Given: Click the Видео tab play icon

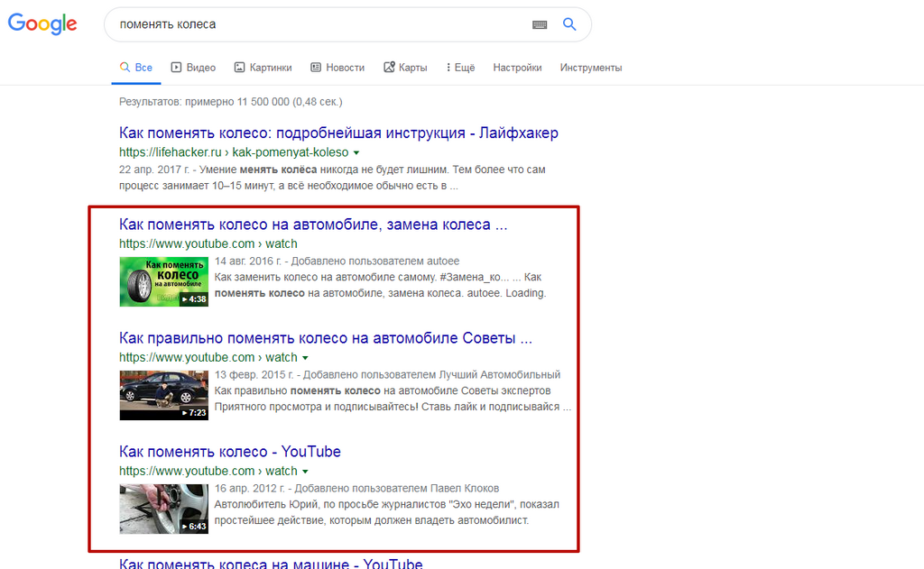Looking at the screenshot, I should [x=176, y=67].
